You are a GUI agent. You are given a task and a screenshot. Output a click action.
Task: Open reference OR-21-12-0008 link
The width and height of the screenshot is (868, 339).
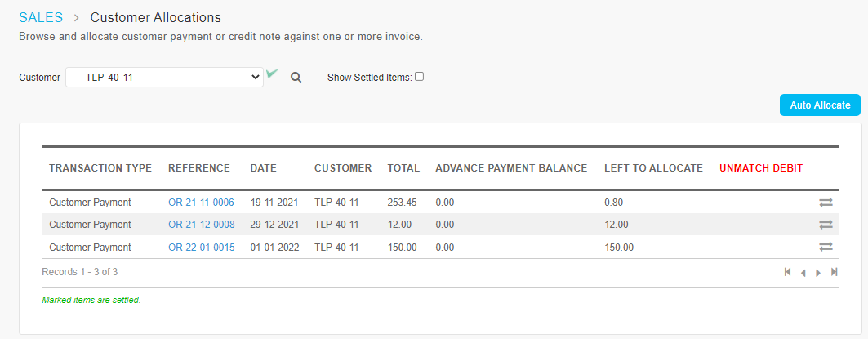[202, 225]
